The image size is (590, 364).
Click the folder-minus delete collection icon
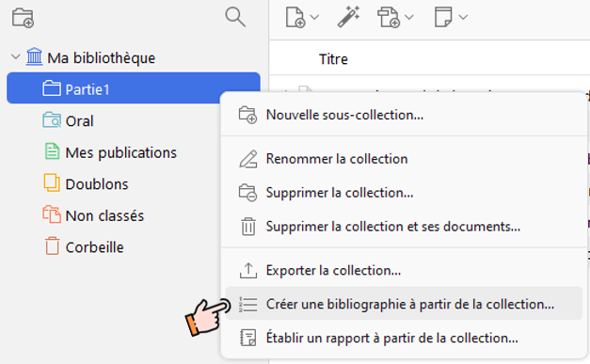coord(248,193)
